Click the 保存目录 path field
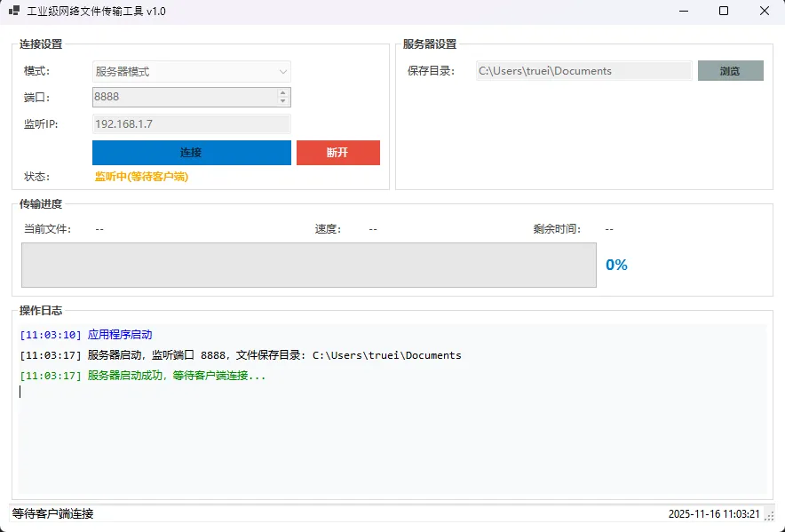 pos(583,71)
